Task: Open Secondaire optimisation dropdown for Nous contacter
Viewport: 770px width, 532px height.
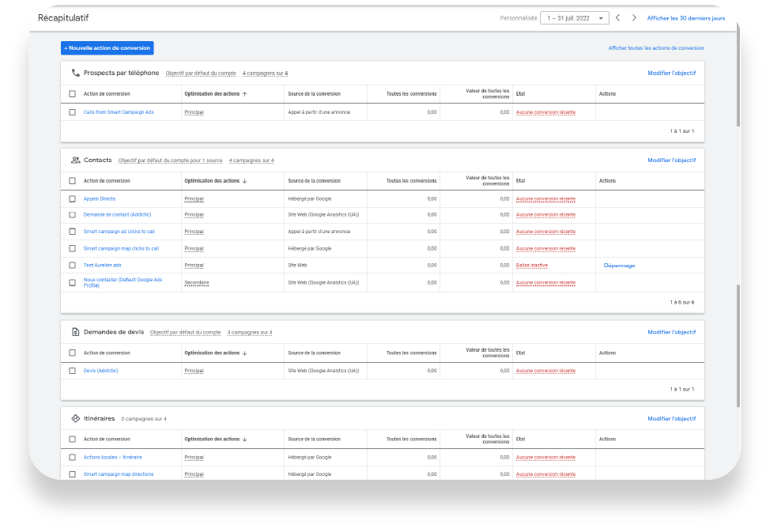Action: point(197,282)
